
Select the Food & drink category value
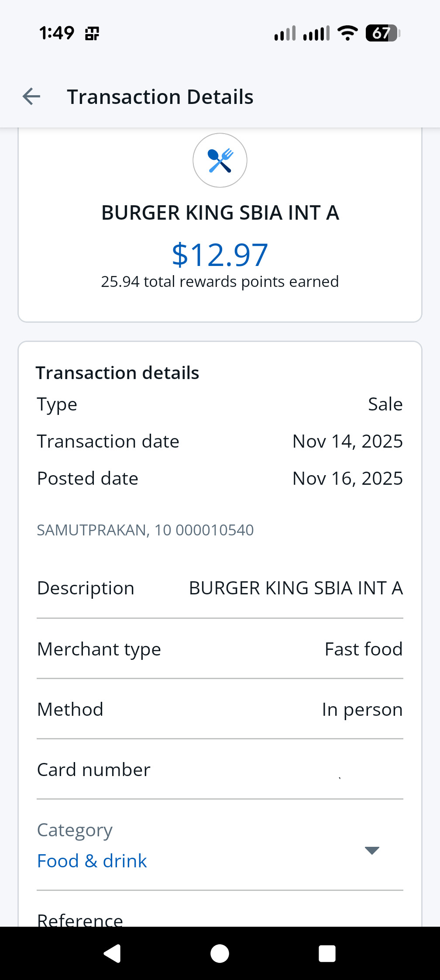(92, 861)
